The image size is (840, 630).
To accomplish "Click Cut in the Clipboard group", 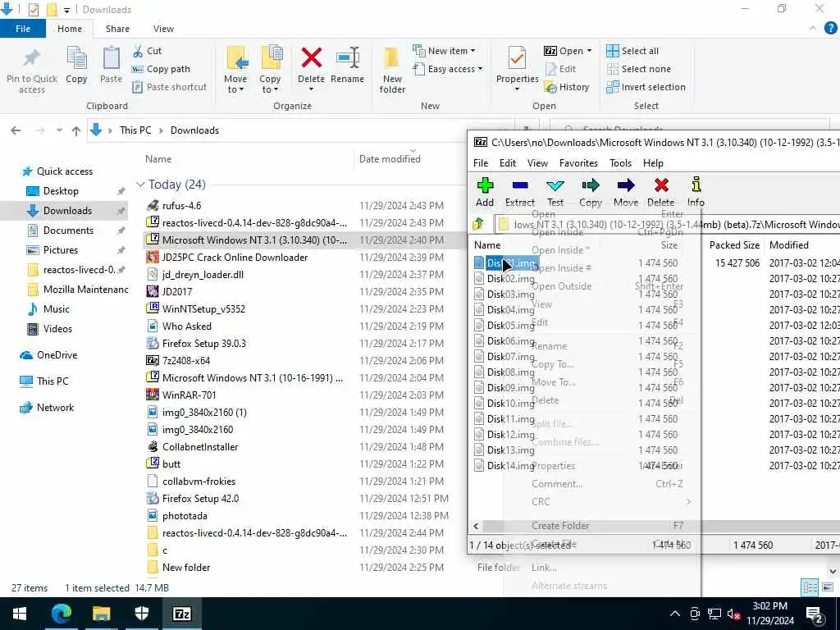I will click(148, 51).
